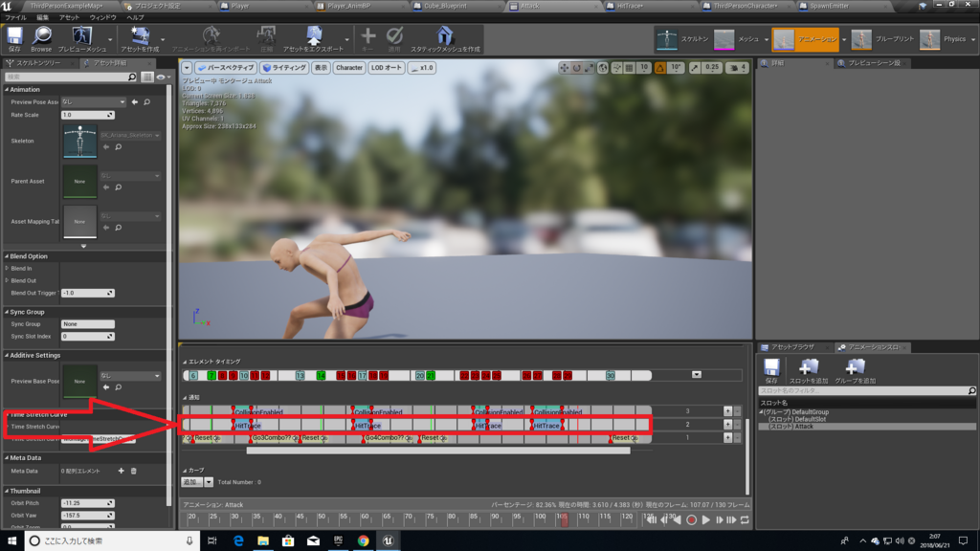Switch to メッシュ editor mode
The width and height of the screenshot is (980, 551).
[738, 39]
